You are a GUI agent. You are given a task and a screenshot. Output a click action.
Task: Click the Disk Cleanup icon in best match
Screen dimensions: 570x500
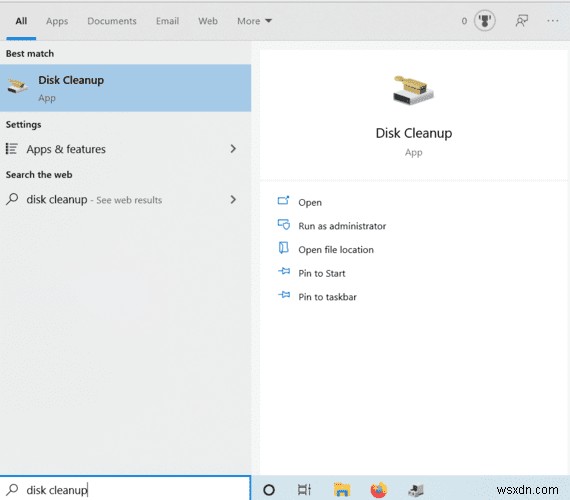tap(17, 86)
